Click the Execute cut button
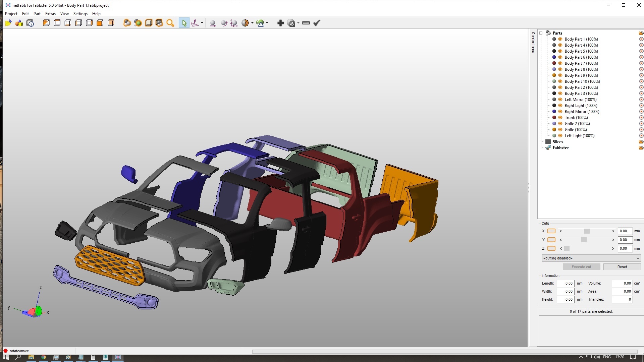The height and width of the screenshot is (362, 644). point(581,267)
